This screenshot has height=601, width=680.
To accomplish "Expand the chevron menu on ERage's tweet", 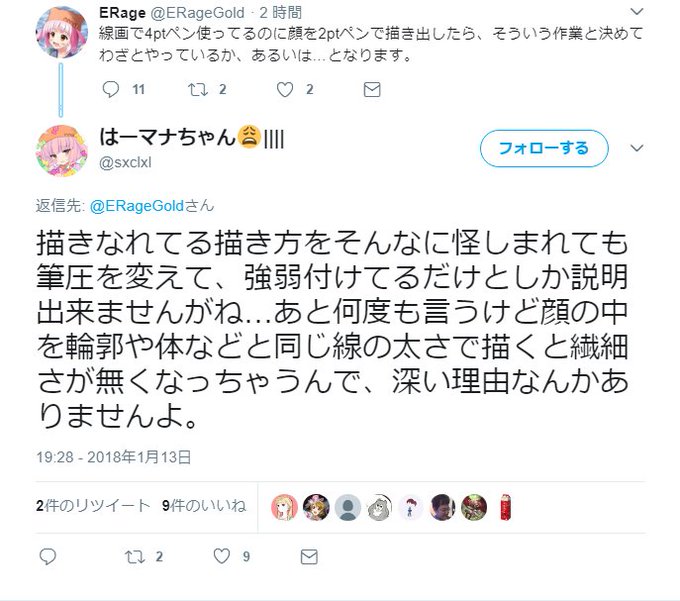I will pyautogui.click(x=636, y=12).
